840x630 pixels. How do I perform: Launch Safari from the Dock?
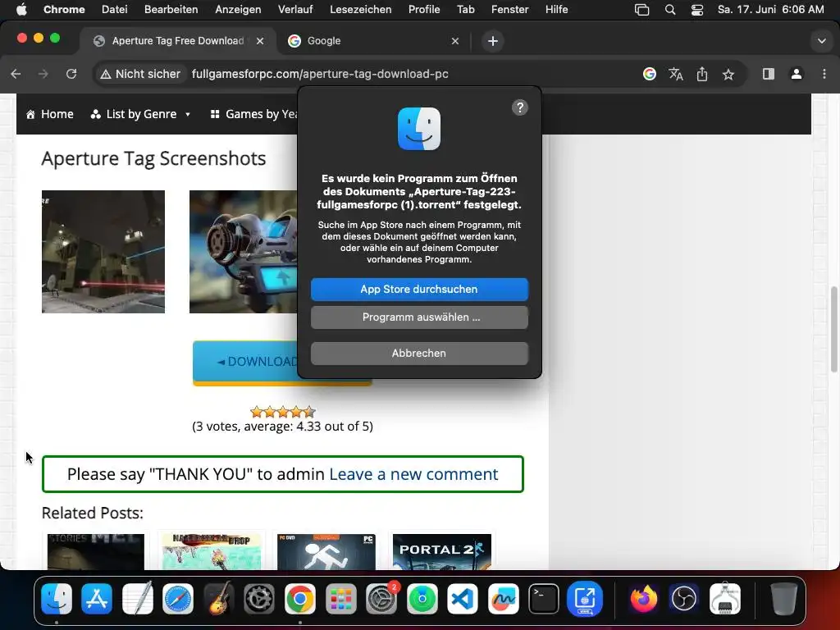point(178,598)
